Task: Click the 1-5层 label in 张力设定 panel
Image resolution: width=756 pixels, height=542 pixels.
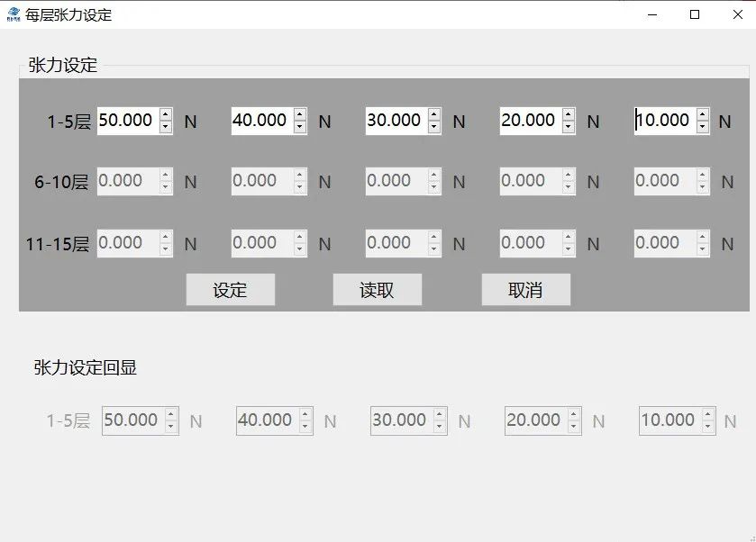Action: pos(69,122)
